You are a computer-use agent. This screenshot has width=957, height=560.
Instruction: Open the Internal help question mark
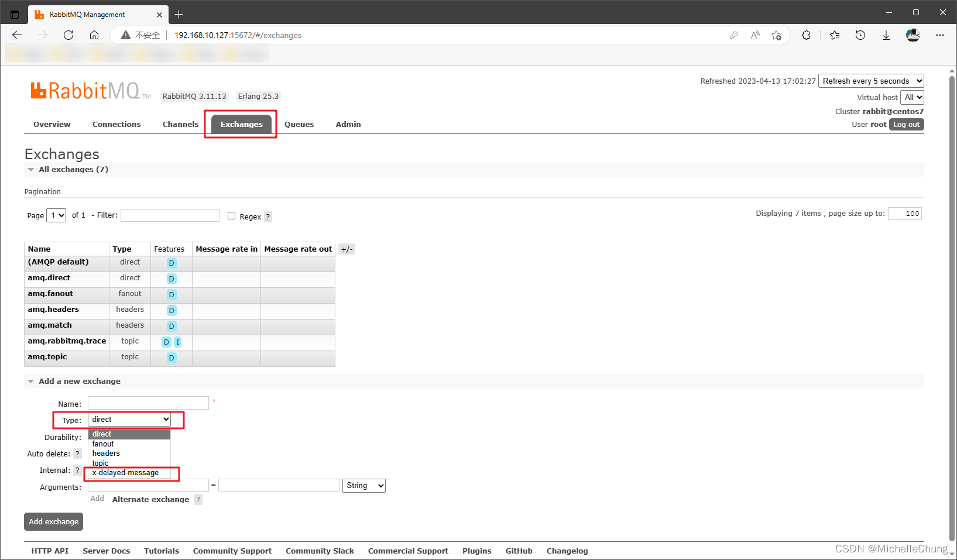click(x=77, y=470)
